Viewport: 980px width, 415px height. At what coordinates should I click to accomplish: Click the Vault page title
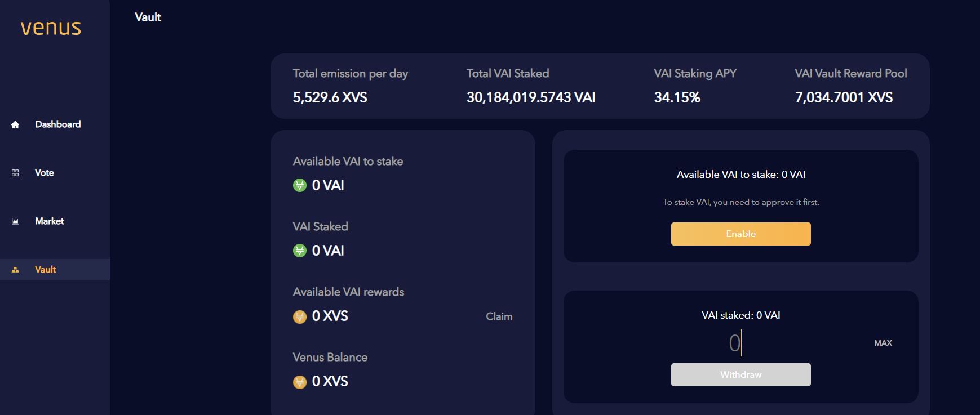tap(148, 17)
